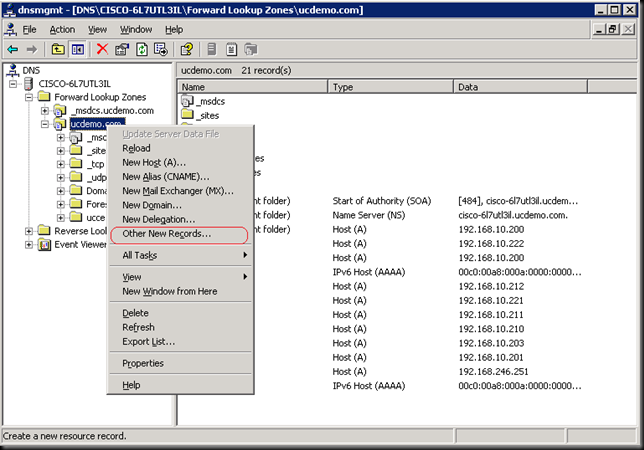This screenshot has height=450, width=644.
Task: Open Properties from the toolbar icon
Action: [122, 49]
